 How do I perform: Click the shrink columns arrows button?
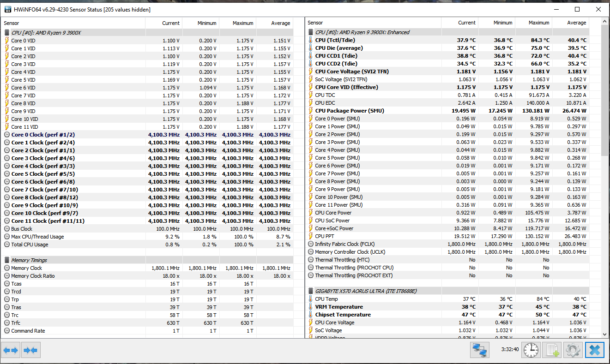[x=31, y=350]
